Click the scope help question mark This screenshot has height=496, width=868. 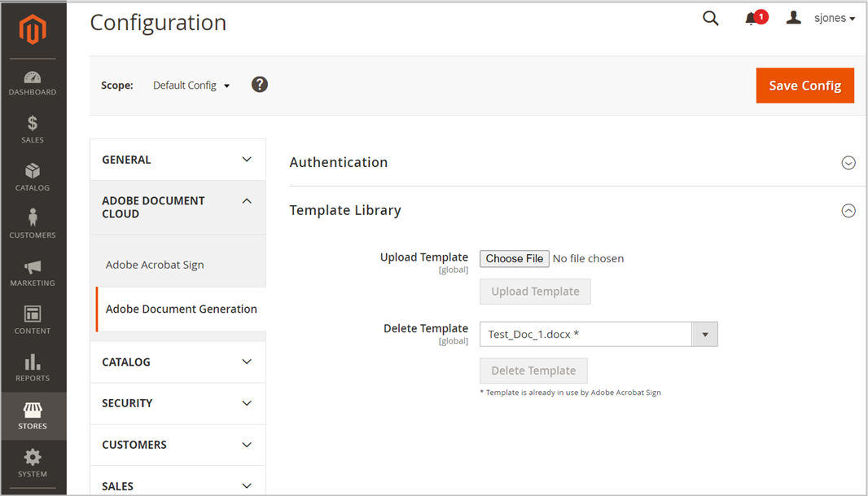(260, 85)
